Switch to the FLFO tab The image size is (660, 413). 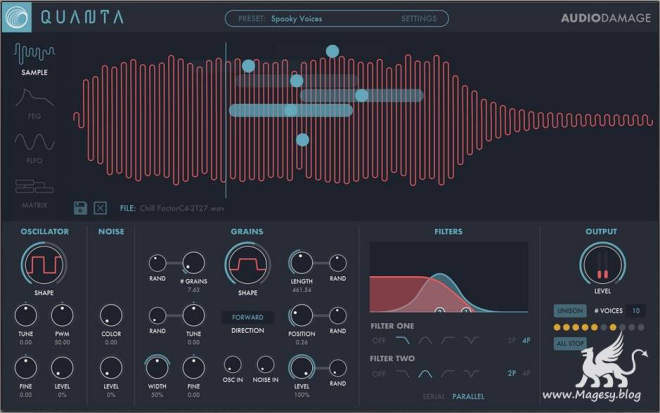click(x=34, y=148)
